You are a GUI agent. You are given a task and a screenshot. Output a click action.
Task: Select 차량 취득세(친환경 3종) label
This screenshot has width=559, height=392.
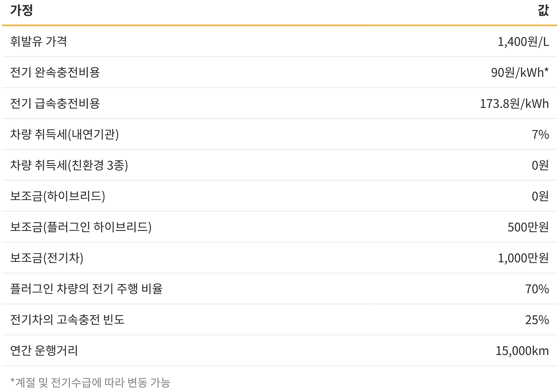(x=69, y=165)
